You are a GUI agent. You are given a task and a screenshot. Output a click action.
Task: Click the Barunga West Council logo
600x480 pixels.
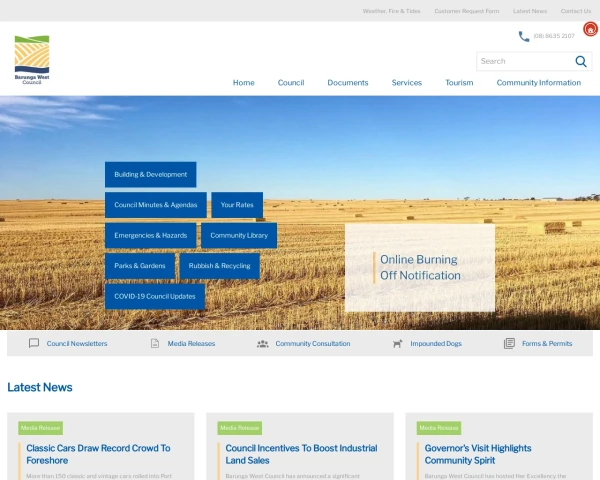tap(32, 60)
